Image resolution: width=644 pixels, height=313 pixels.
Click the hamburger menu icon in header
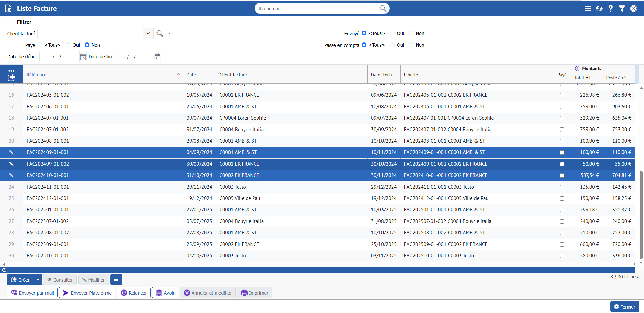coord(588,9)
